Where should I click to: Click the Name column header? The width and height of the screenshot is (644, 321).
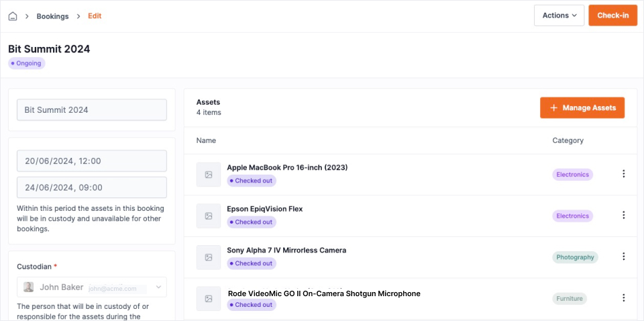pos(206,140)
